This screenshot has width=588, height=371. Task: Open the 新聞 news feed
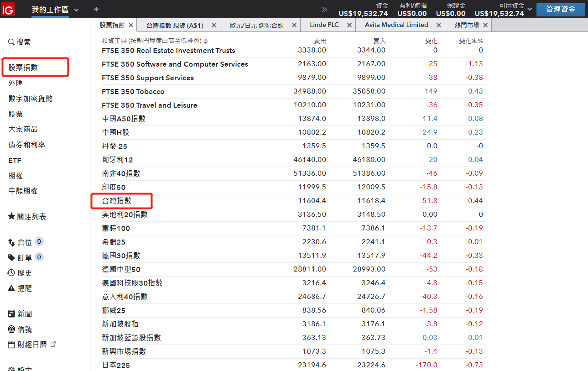[x=21, y=314]
